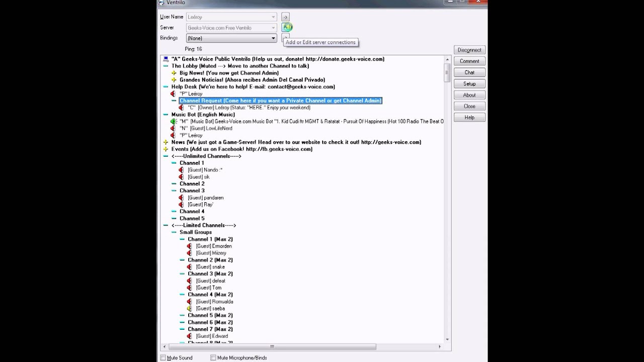Click the Ventrilo title bar icon
The height and width of the screenshot is (362, 644).
tap(162, 3)
